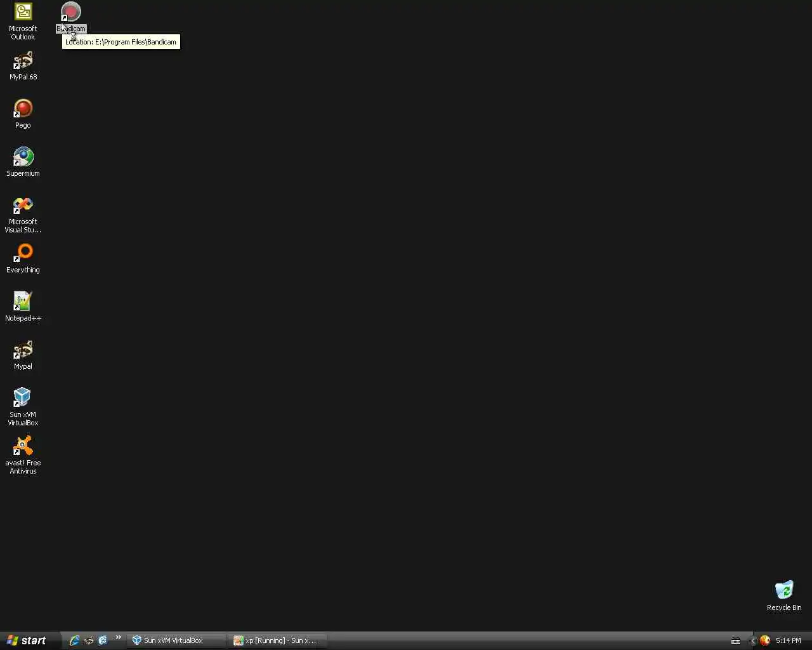Open the Microsoft Outlook desktop shortcut
This screenshot has height=650, width=812.
(23, 21)
